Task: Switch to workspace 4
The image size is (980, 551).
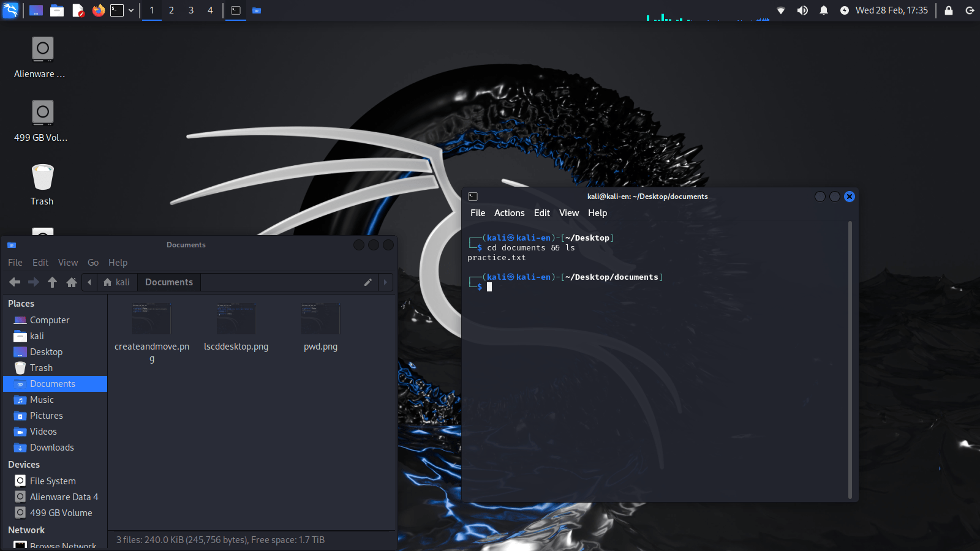Action: click(210, 10)
